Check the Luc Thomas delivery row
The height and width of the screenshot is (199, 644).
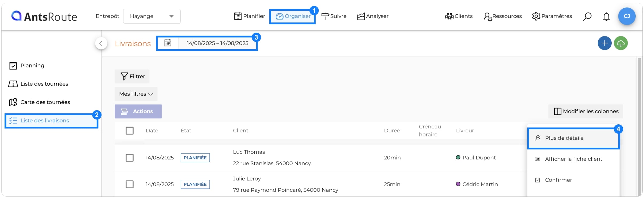coord(130,158)
